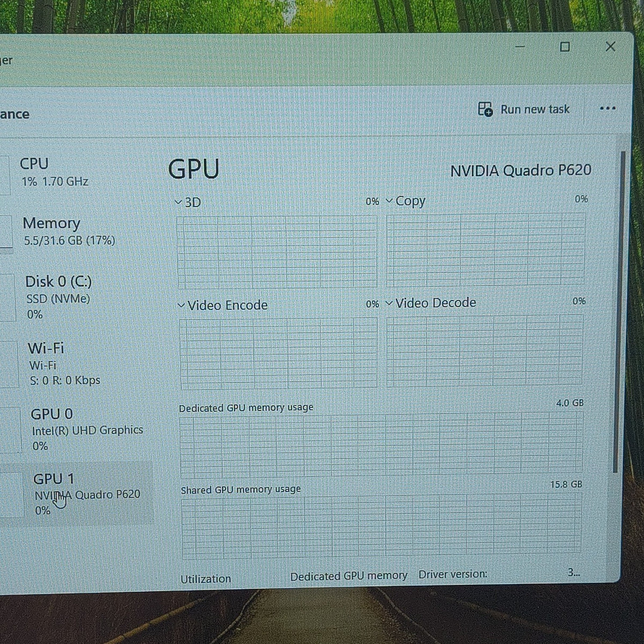The width and height of the screenshot is (644, 644).
Task: Open the Video Encode graph dropdown
Action: point(223,305)
